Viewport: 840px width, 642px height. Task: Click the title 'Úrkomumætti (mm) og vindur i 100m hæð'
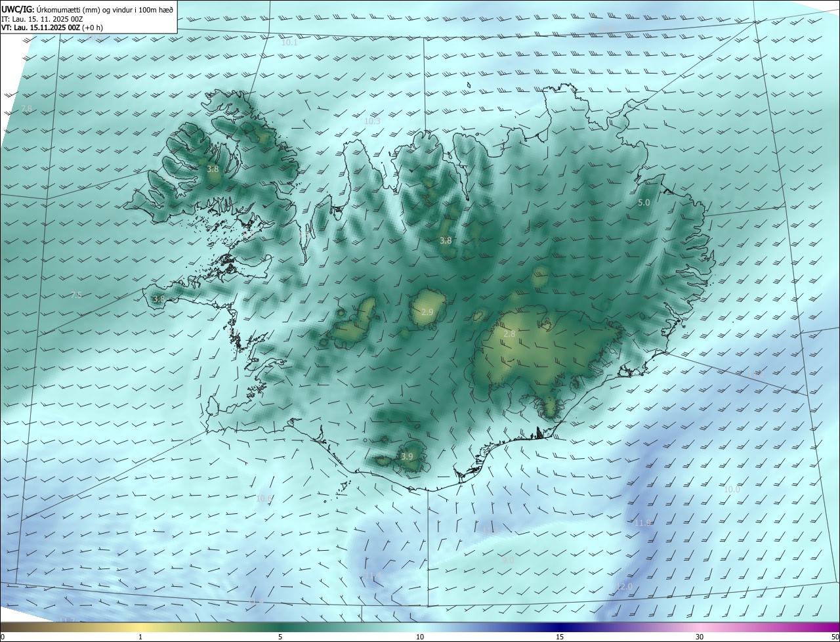click(x=105, y=9)
